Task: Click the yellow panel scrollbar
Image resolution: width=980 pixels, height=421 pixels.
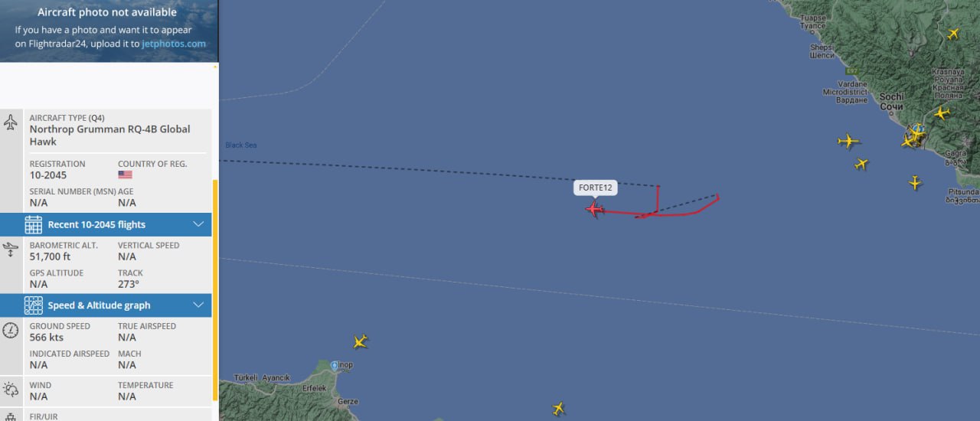Action: click(215, 291)
